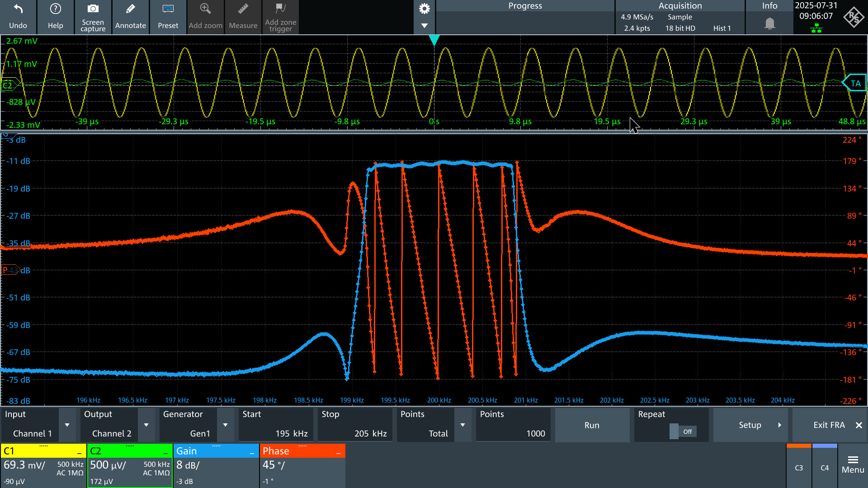The image size is (868, 488).
Task: Exit FRA mode
Action: click(x=830, y=425)
